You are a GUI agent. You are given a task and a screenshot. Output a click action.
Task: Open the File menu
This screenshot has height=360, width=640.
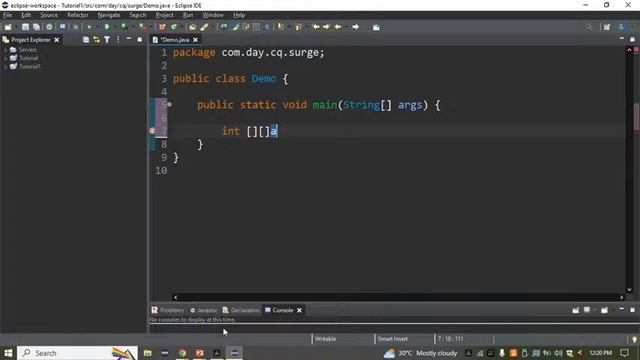(x=7, y=15)
